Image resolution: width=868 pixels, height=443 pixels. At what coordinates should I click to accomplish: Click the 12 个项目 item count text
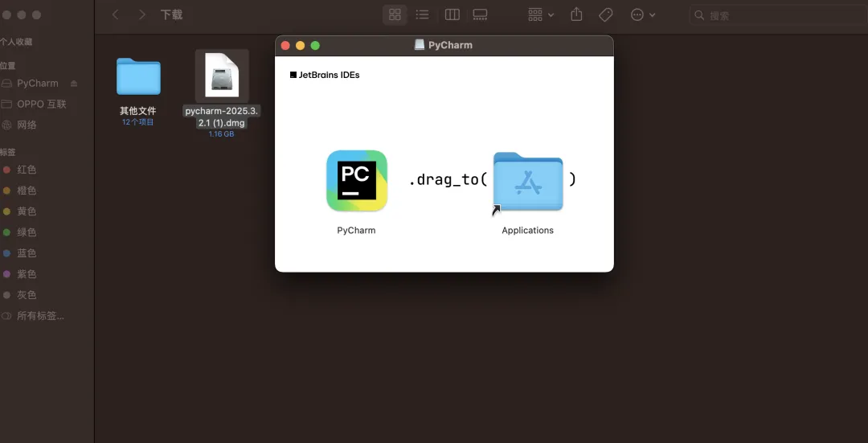138,122
